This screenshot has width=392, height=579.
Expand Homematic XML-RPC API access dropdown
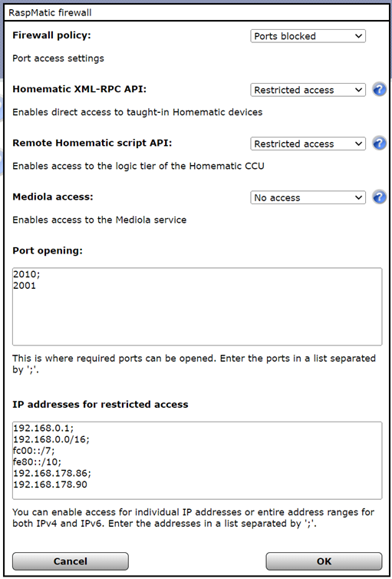(x=308, y=90)
